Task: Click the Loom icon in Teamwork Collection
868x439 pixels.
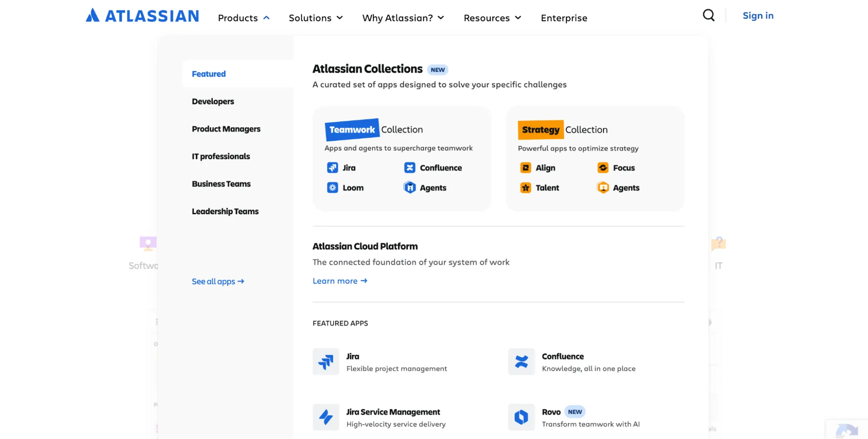Action: pos(333,188)
